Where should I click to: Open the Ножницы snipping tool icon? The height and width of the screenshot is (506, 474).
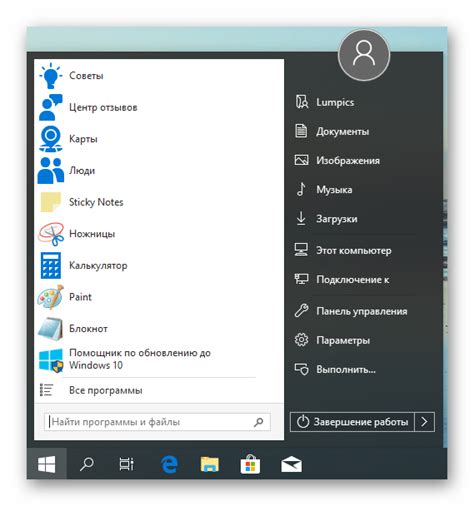50,234
